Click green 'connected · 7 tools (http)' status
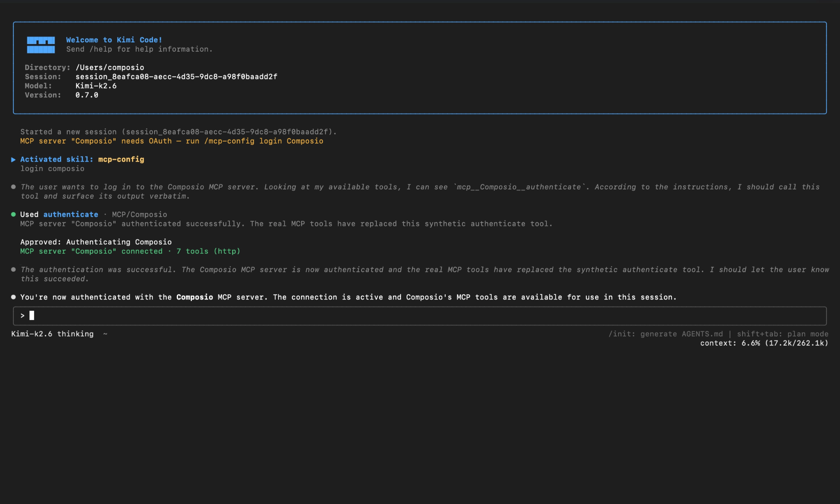The height and width of the screenshot is (504, 840). pos(130,251)
